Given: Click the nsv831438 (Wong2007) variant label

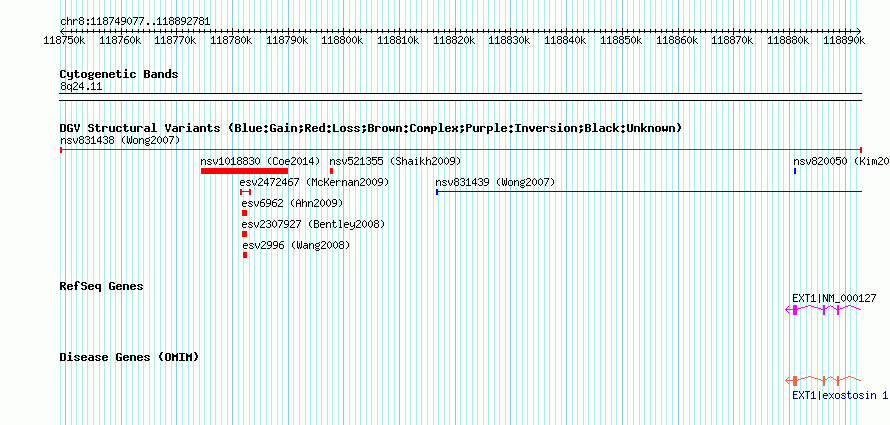Looking at the screenshot, I should (x=120, y=140).
